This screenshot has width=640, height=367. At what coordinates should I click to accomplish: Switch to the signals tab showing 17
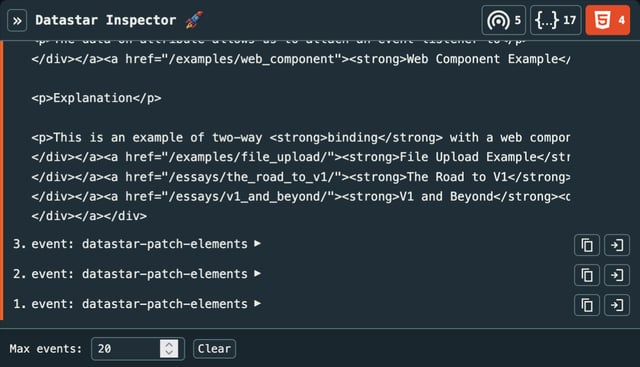point(556,20)
